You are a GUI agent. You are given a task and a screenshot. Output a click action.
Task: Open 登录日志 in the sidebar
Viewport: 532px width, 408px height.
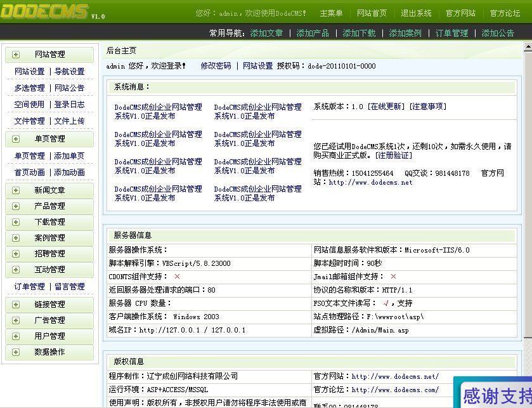point(70,104)
